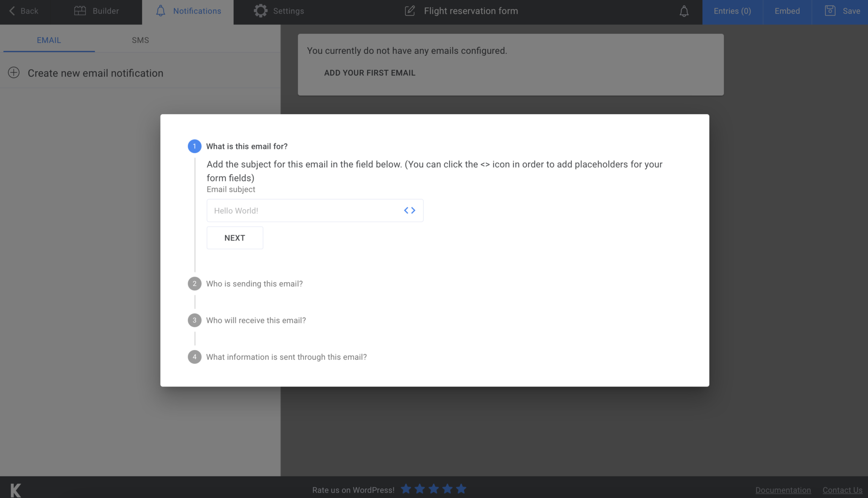Open the Embed options
868x498 pixels.
coord(787,11)
